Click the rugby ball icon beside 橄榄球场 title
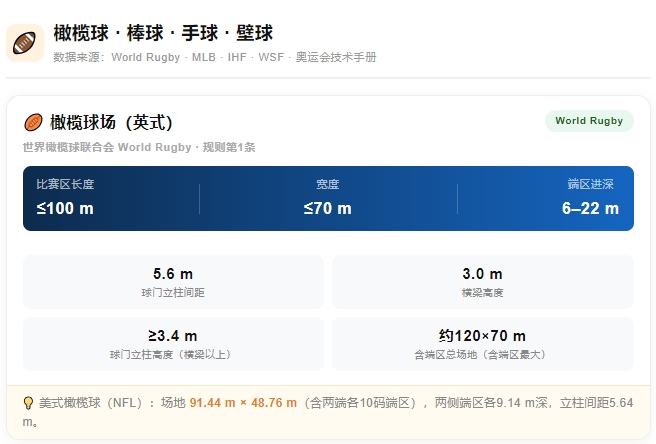Image resolution: width=656 pixels, height=444 pixels. click(33, 122)
